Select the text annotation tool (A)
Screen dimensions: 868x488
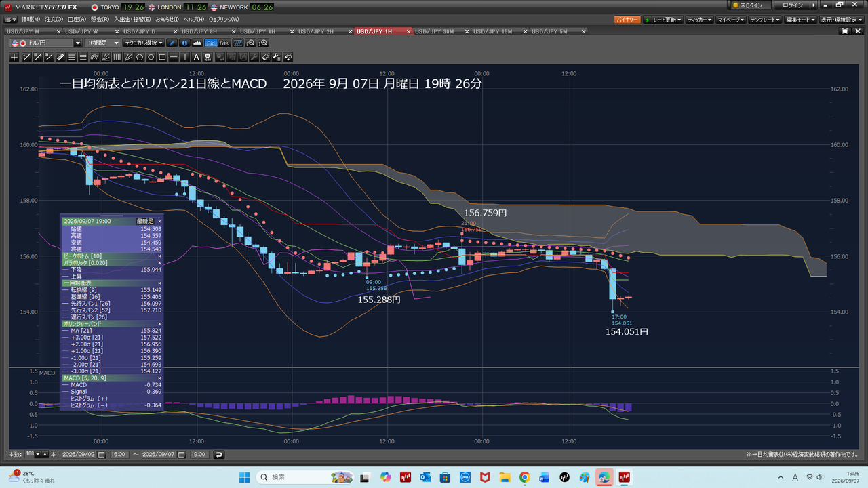(x=196, y=57)
